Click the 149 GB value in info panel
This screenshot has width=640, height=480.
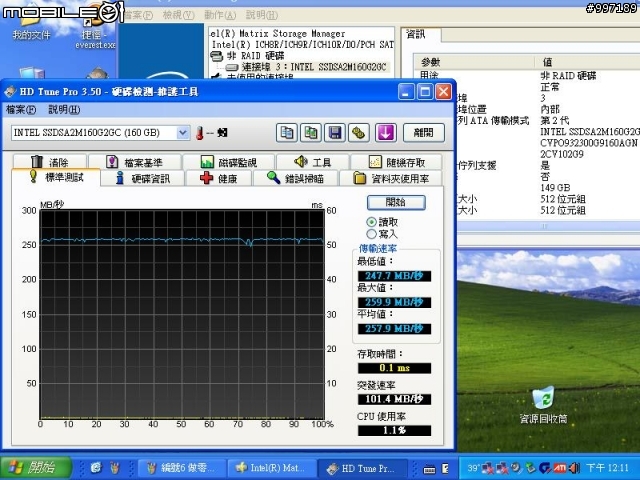click(x=555, y=188)
